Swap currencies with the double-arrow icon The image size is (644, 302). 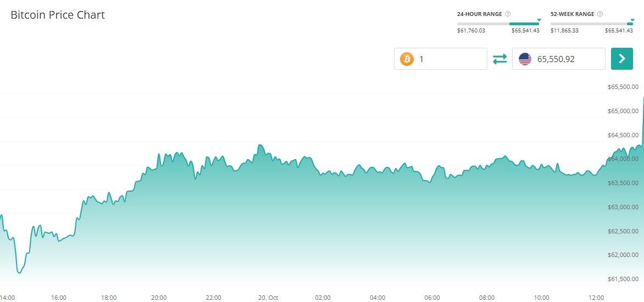click(x=499, y=59)
